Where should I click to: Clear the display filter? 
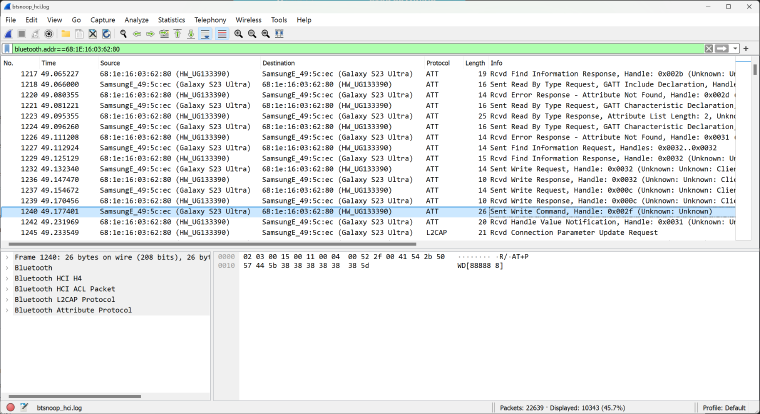pyautogui.click(x=709, y=49)
